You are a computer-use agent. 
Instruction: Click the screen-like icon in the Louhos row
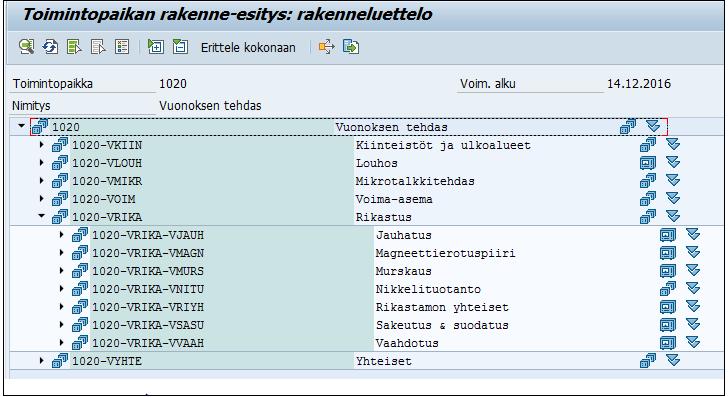point(648,163)
